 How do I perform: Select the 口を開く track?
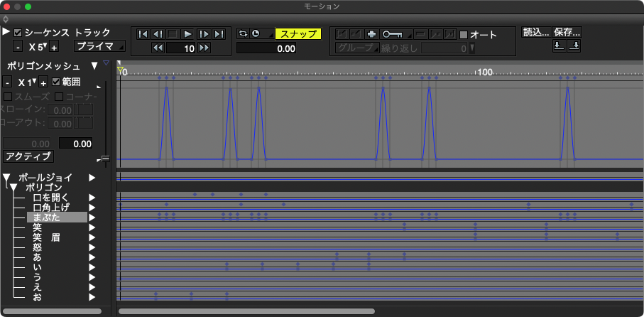click(x=51, y=198)
